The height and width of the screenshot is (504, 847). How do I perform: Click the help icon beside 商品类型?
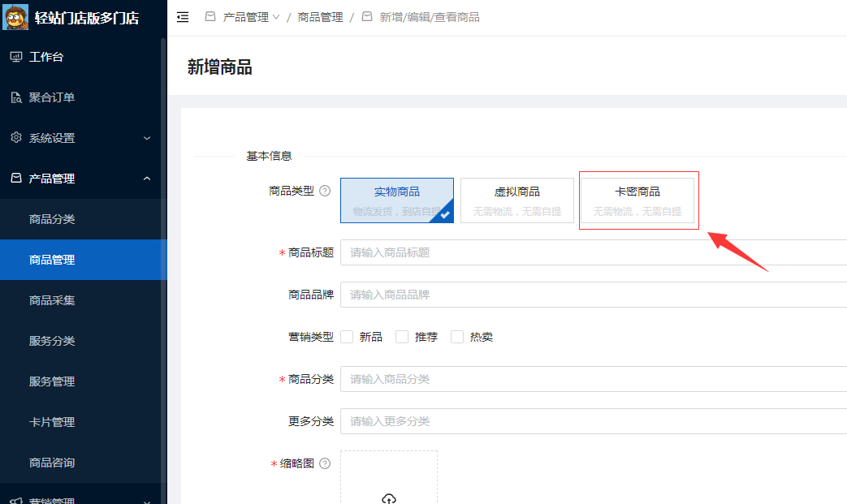click(325, 192)
